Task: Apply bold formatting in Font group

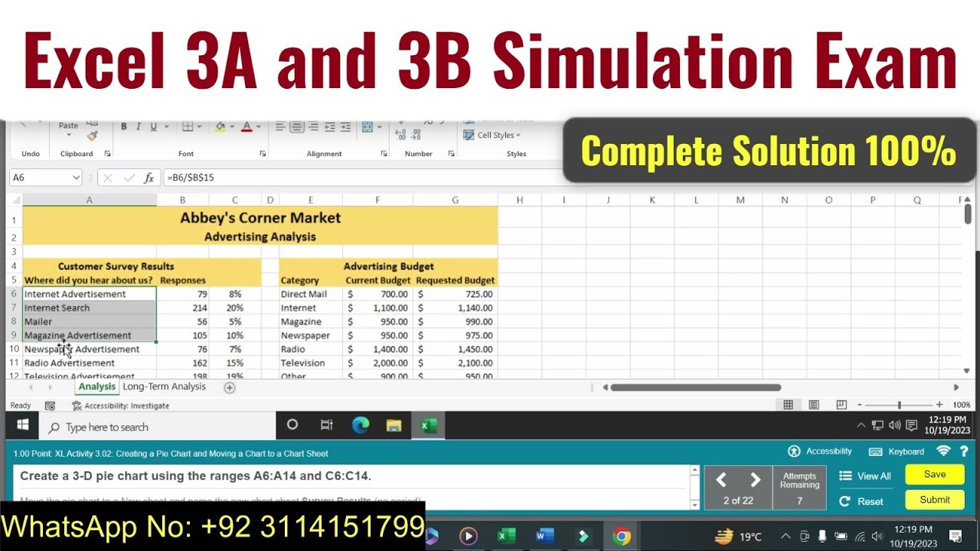Action: [x=124, y=126]
